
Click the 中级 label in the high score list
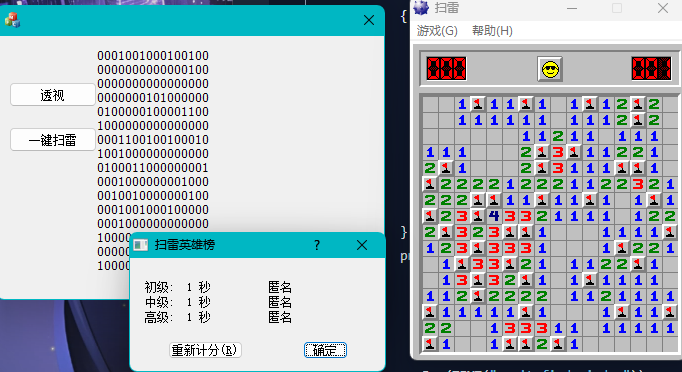click(x=158, y=302)
